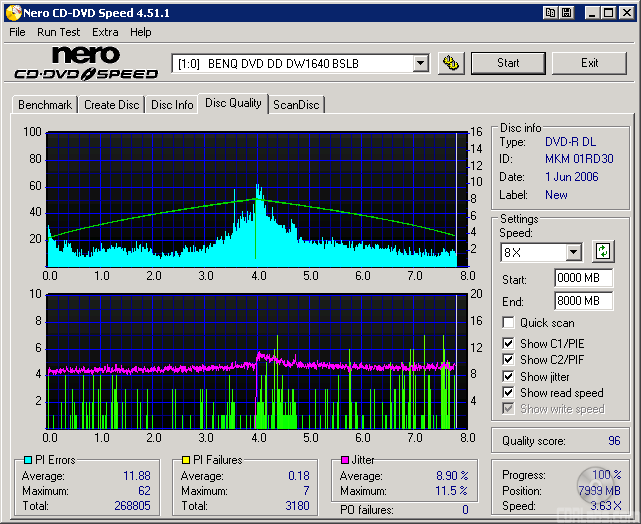Click the save floppy disk icon
Image resolution: width=641 pixels, height=524 pixels.
(x=566, y=13)
